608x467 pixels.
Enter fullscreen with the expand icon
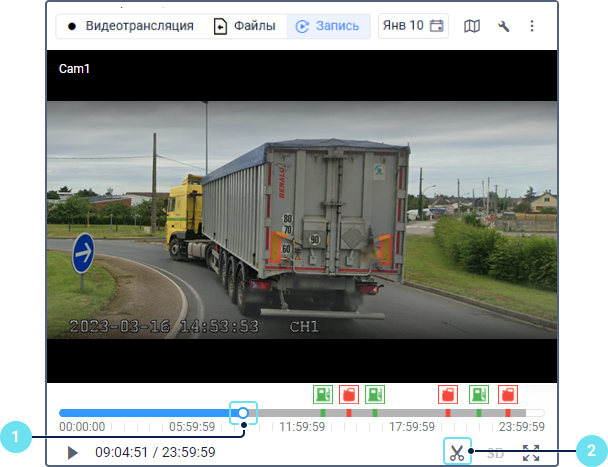click(531, 453)
